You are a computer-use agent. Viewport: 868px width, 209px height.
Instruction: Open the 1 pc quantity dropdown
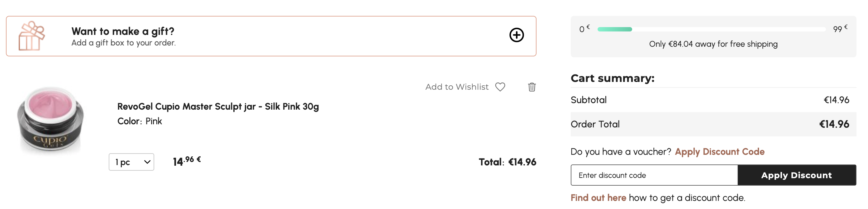[x=131, y=162]
